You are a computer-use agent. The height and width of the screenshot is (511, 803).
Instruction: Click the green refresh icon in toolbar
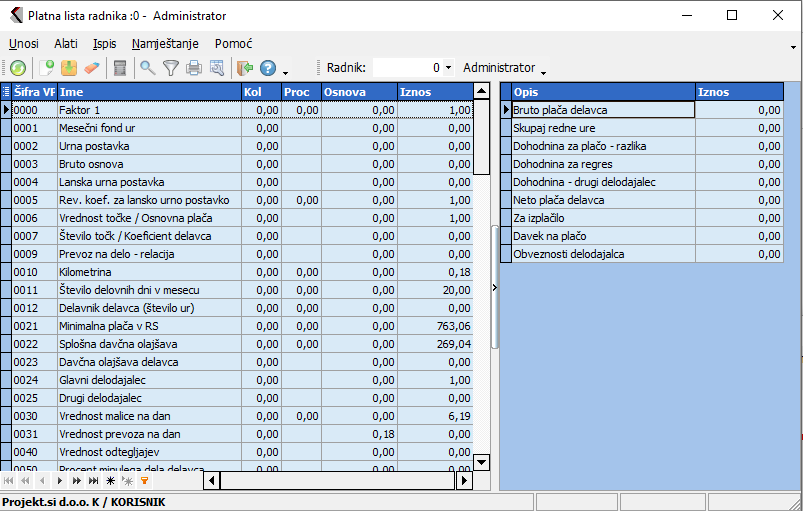pyautogui.click(x=18, y=68)
